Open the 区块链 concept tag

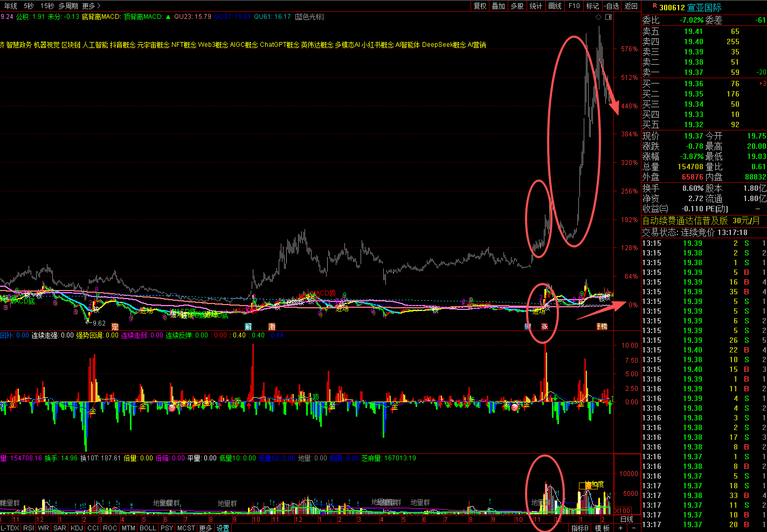point(71,45)
